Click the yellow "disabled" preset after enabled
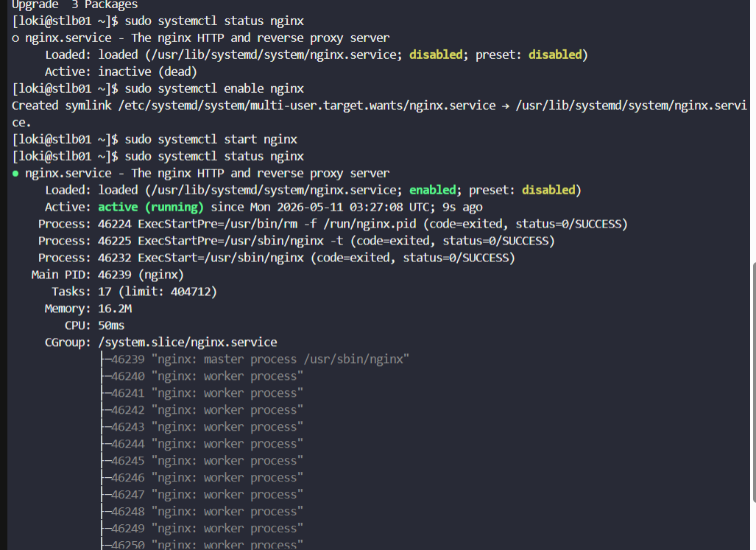The image size is (756, 550). [548, 190]
